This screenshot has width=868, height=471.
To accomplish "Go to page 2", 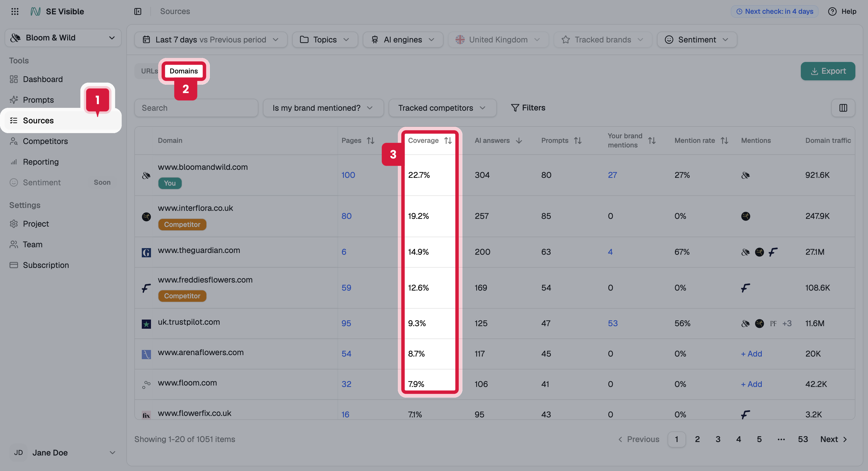I will tap(697, 439).
